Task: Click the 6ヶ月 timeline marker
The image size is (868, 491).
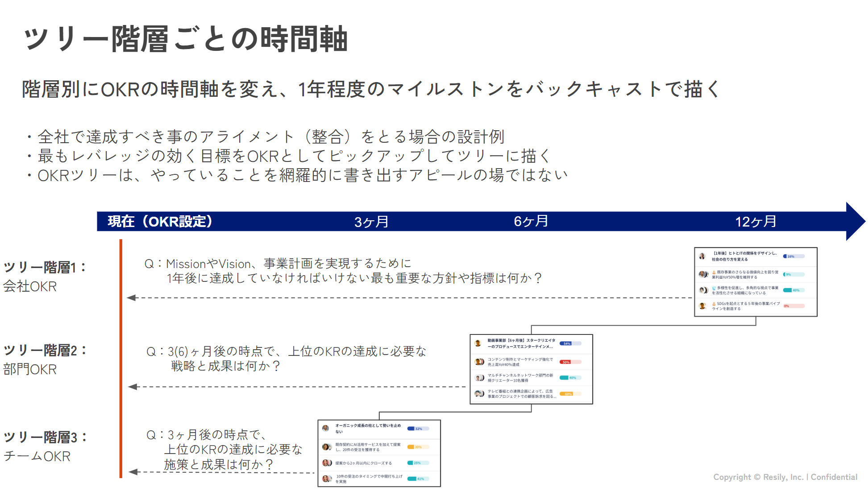Action: (531, 221)
